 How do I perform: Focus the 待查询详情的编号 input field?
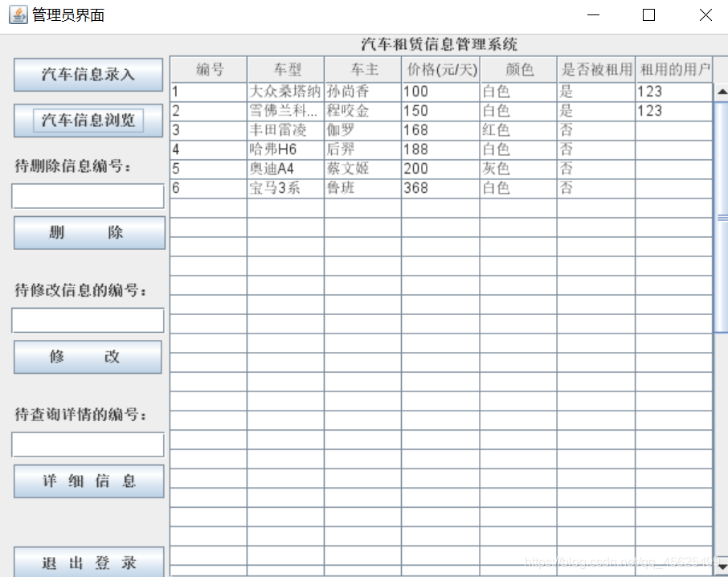pyautogui.click(x=88, y=444)
